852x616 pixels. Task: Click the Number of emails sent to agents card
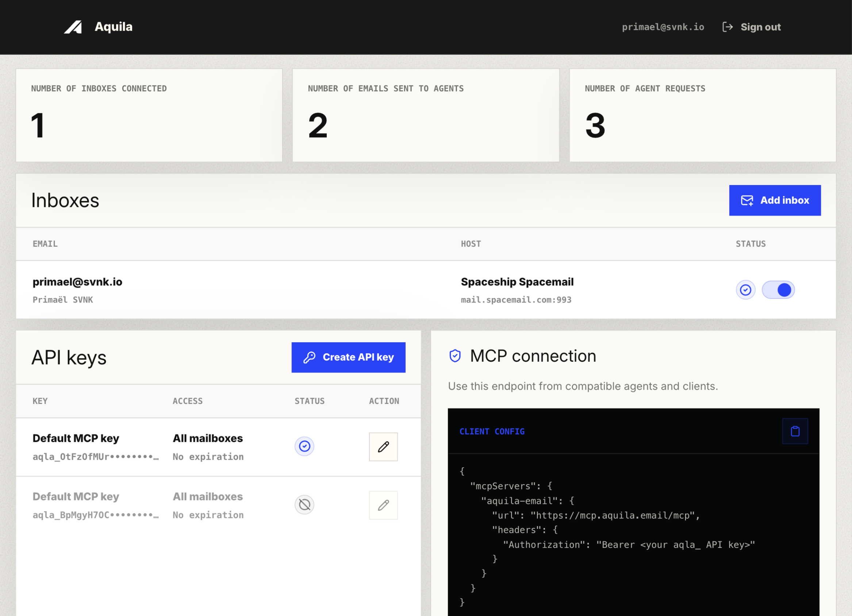426,115
